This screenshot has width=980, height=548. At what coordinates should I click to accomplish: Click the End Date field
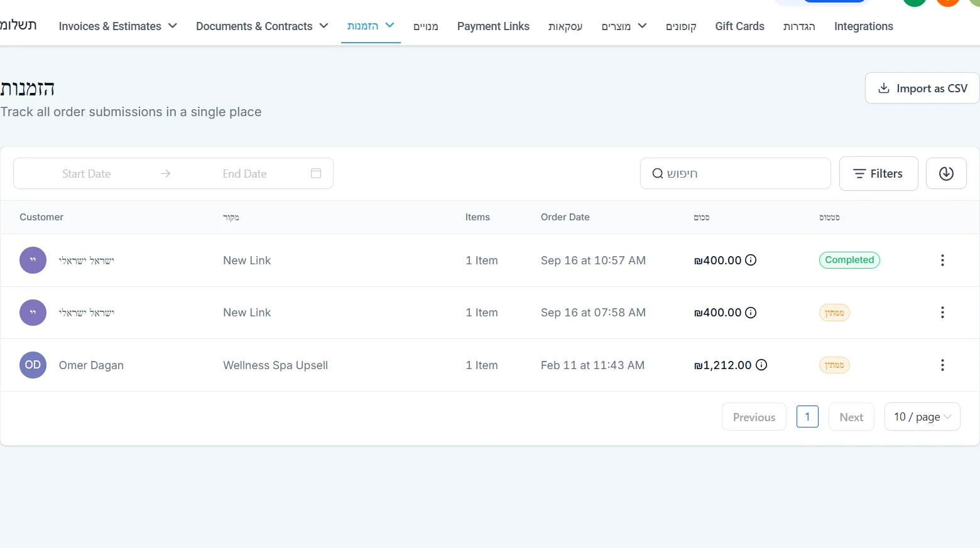(x=245, y=173)
